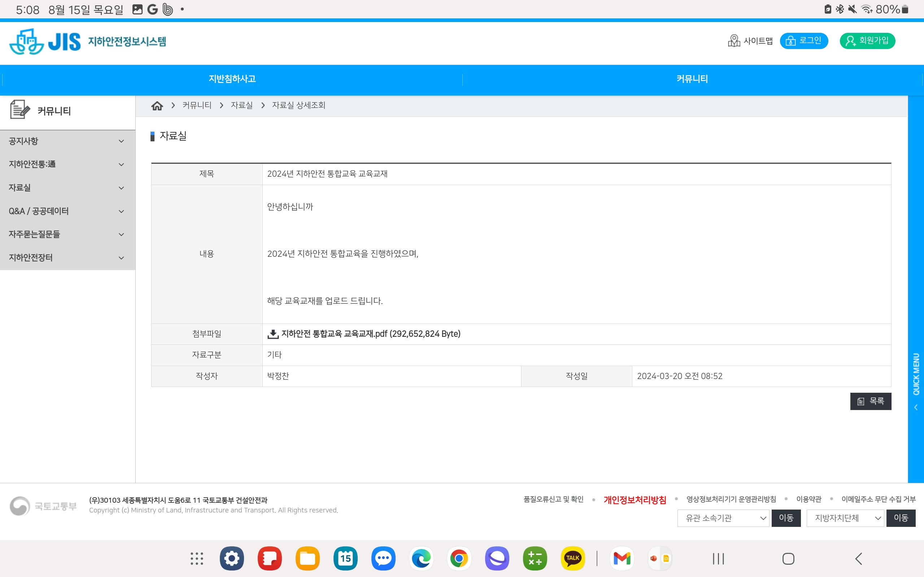This screenshot has width=924, height=577.
Task: Open the 개인정보처리방침 footer link
Action: click(635, 499)
